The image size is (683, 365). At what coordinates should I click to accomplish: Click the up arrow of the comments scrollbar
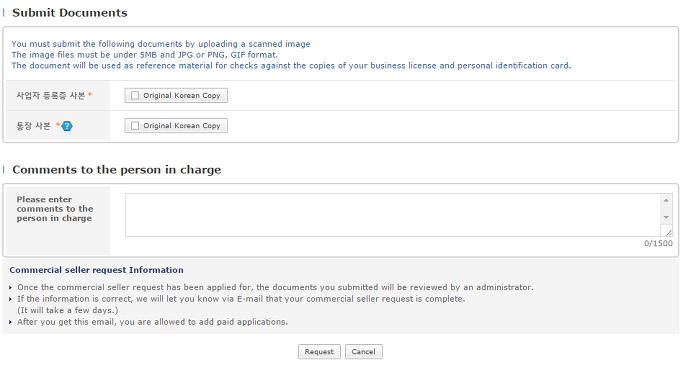(x=666, y=200)
